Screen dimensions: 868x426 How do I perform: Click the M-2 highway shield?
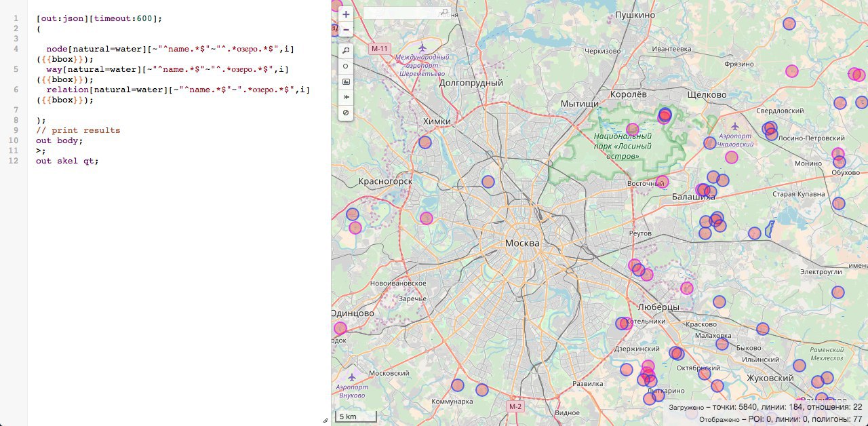click(x=515, y=406)
